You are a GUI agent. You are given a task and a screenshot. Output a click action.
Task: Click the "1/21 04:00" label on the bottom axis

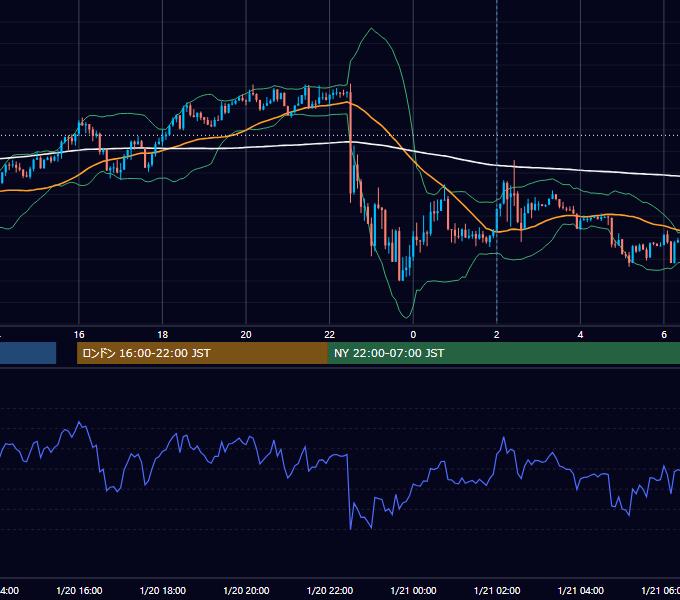point(581,590)
